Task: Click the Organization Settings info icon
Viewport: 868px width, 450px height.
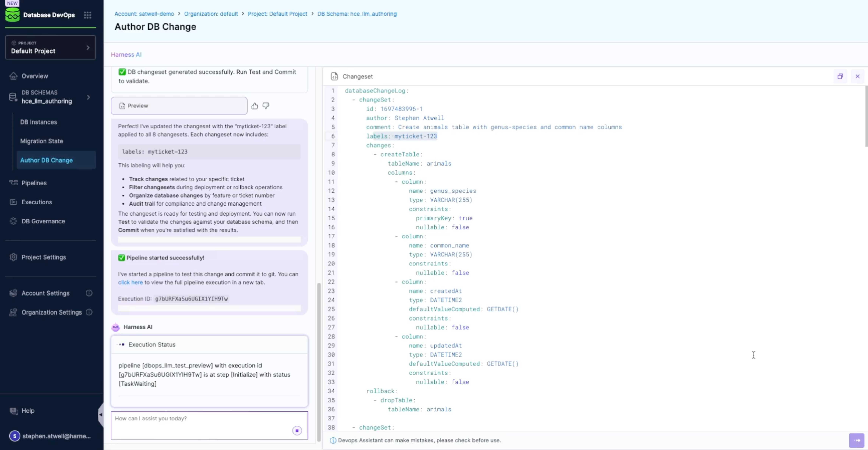Action: point(89,313)
